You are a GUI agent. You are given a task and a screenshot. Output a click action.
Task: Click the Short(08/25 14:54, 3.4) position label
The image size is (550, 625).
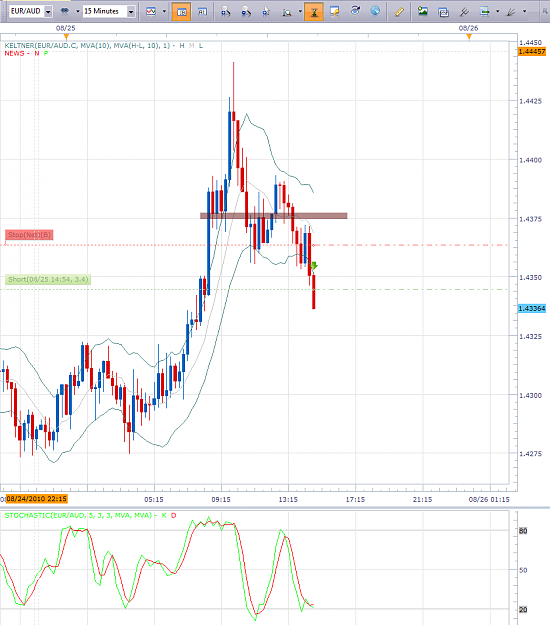coord(48,279)
